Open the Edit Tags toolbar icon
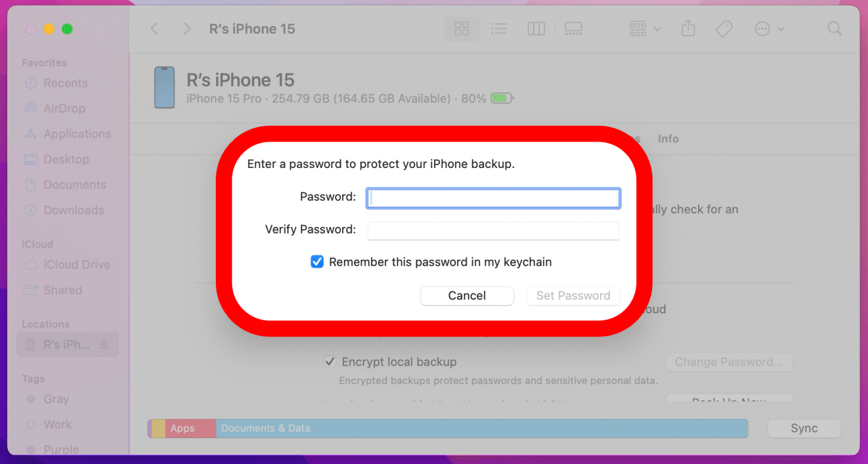This screenshot has height=464, width=868. [724, 29]
